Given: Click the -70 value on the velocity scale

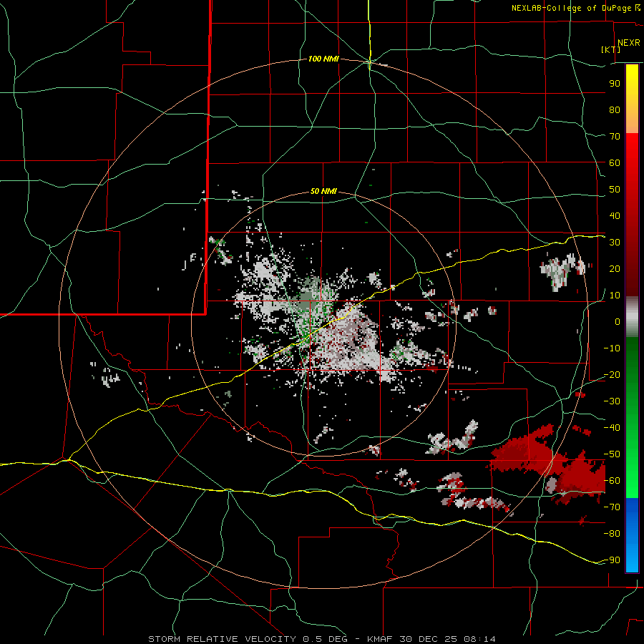Looking at the screenshot, I should pyautogui.click(x=612, y=507).
